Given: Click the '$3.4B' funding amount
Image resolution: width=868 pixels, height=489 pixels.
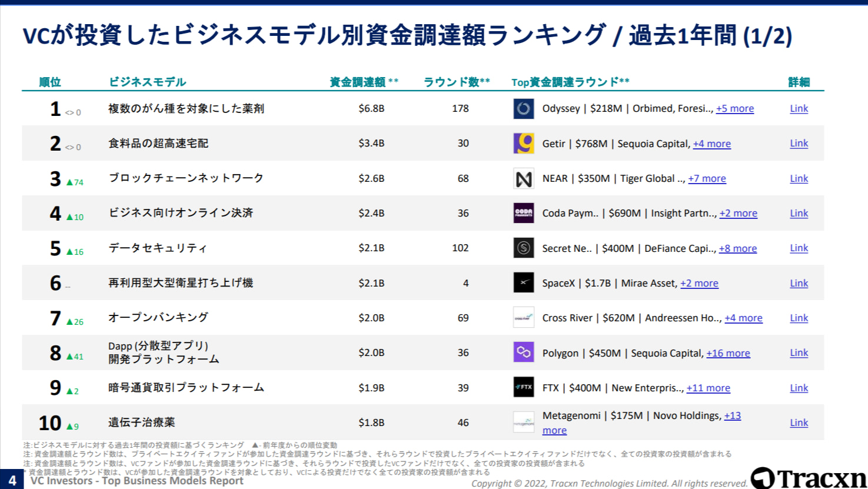Looking at the screenshot, I should tap(371, 144).
